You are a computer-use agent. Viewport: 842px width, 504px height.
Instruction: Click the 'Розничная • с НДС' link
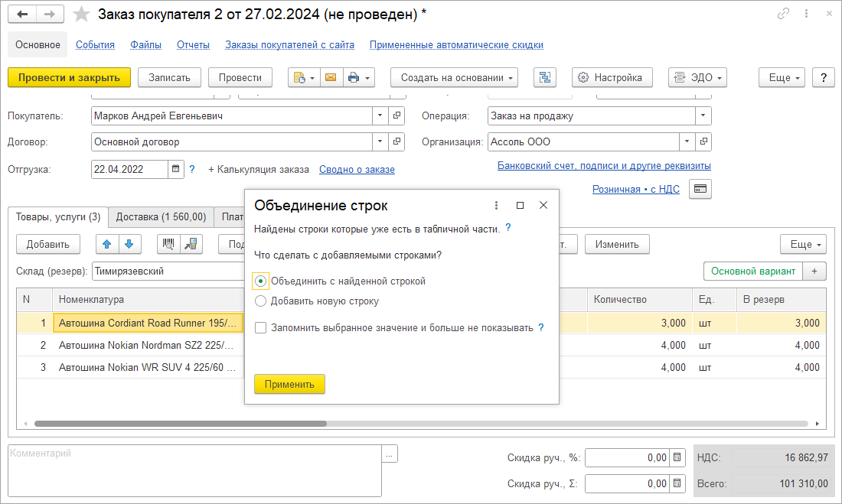click(x=636, y=189)
